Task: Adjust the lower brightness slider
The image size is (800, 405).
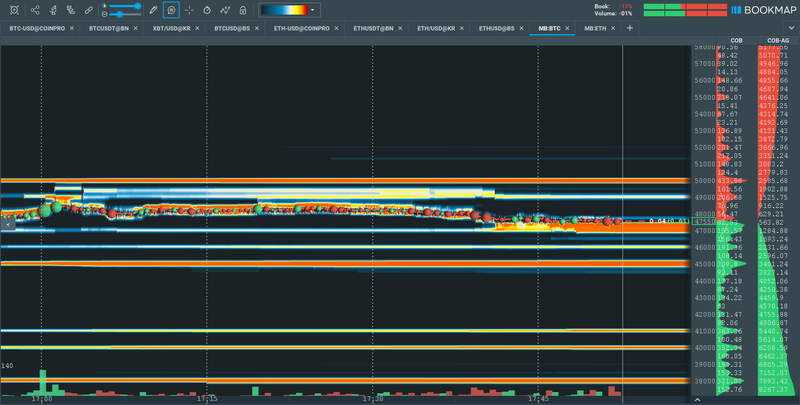Action: coord(125,14)
